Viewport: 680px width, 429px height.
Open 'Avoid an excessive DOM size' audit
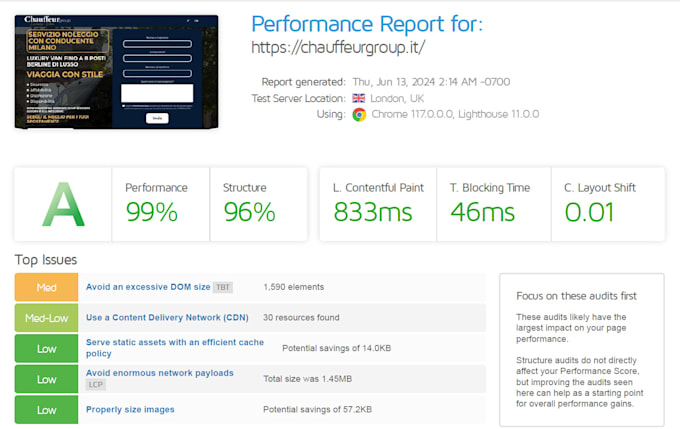[148, 287]
